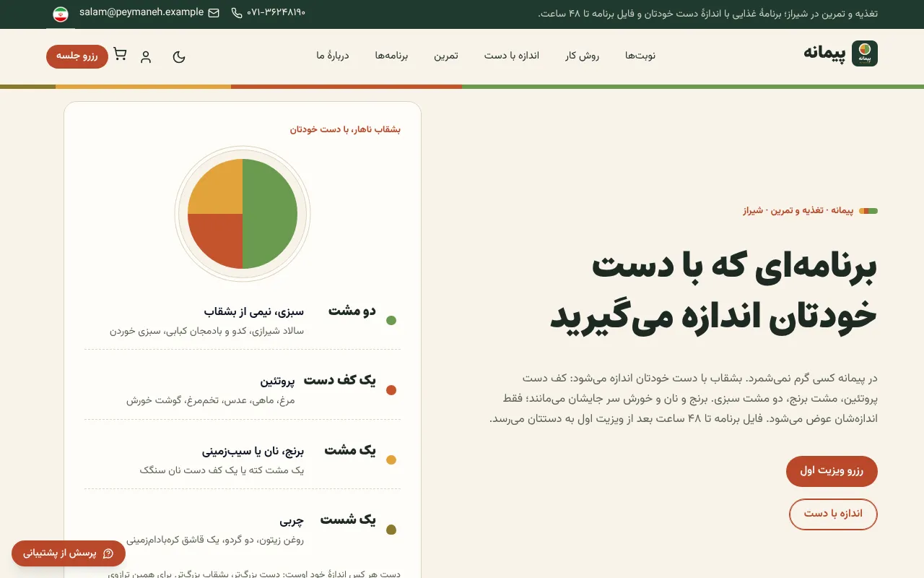Click the phone number ۰۷۱-۳۶۲۴۸۱۹۰
Image resolution: width=924 pixels, height=578 pixels.
(x=276, y=13)
